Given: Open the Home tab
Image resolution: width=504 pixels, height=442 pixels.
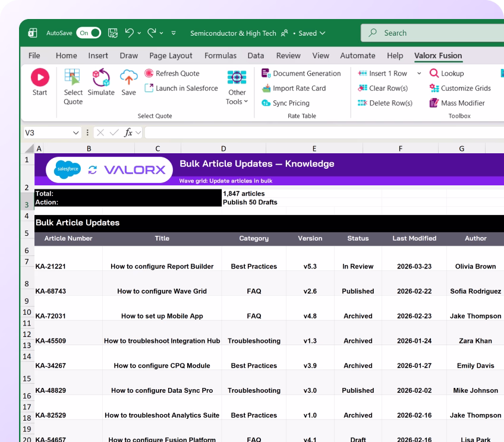Looking at the screenshot, I should [66, 56].
